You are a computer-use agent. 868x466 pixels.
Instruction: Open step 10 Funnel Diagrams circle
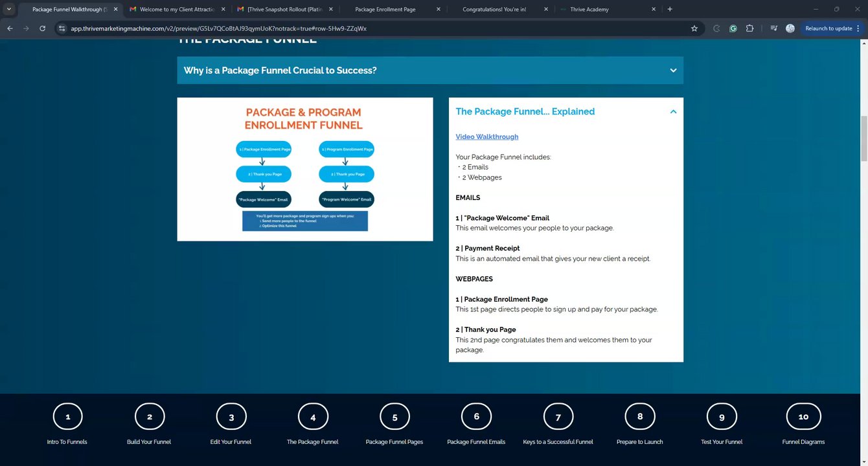click(x=803, y=417)
